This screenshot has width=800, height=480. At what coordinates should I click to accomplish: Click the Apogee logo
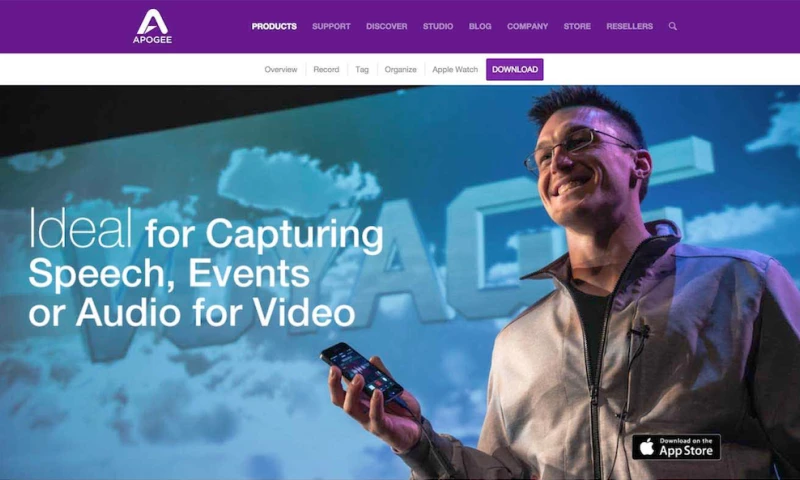point(153,26)
